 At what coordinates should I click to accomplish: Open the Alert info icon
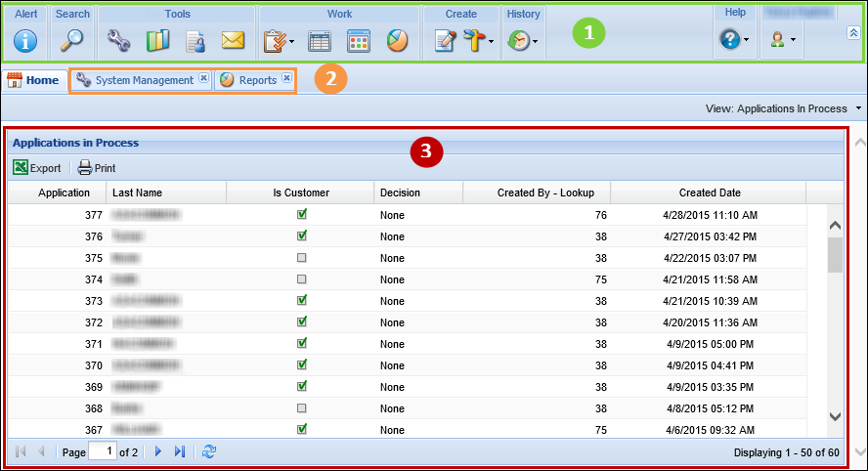(25, 41)
